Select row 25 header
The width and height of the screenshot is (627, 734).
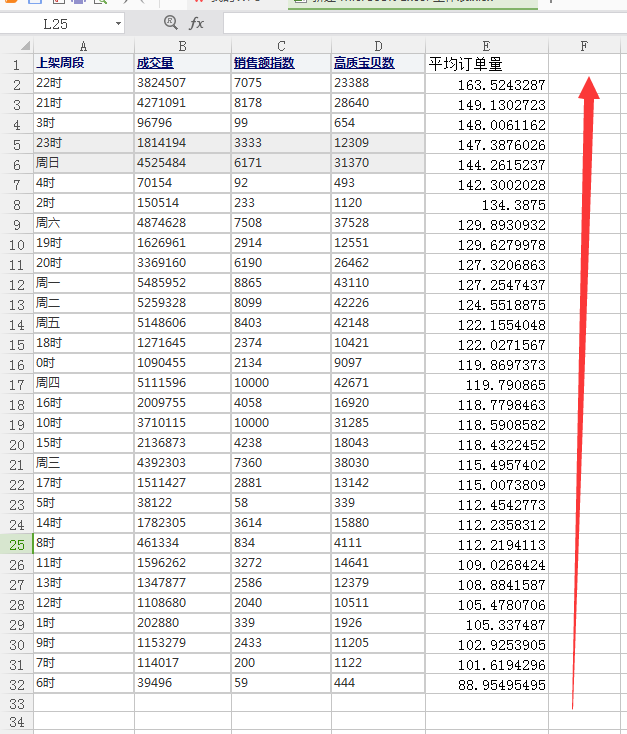(16, 544)
